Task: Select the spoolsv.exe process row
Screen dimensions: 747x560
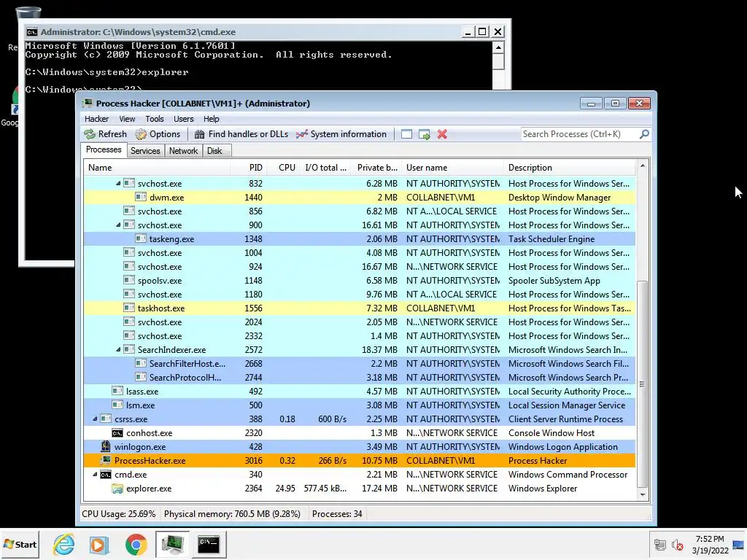Action: tap(360, 281)
